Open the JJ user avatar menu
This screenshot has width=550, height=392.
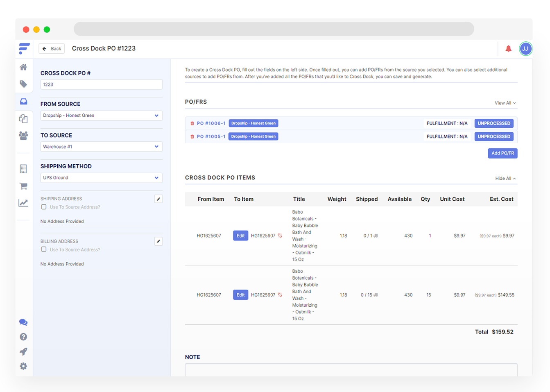click(525, 49)
